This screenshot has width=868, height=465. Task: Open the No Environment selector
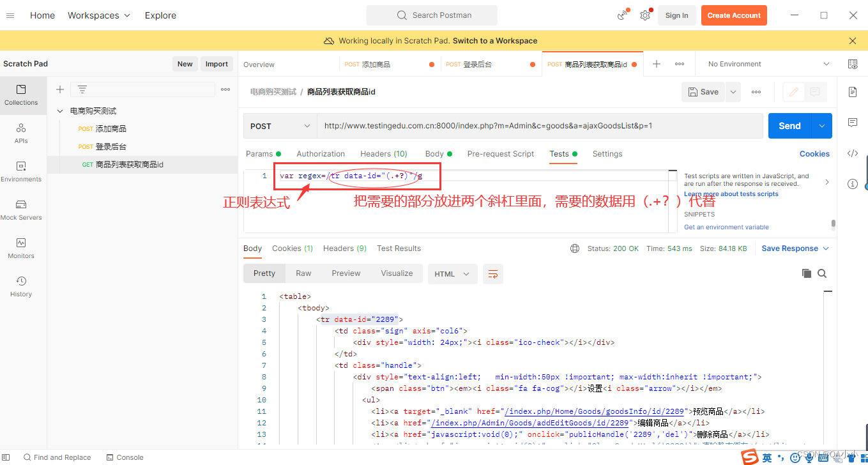tap(769, 64)
